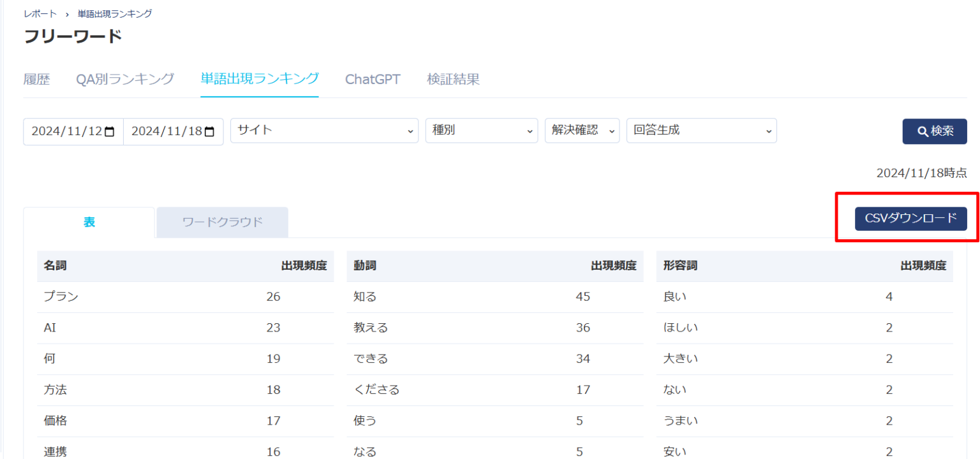This screenshot has width=980, height=459.
Task: Open calendar picker on end date 2024/11/18
Action: pyautogui.click(x=209, y=131)
